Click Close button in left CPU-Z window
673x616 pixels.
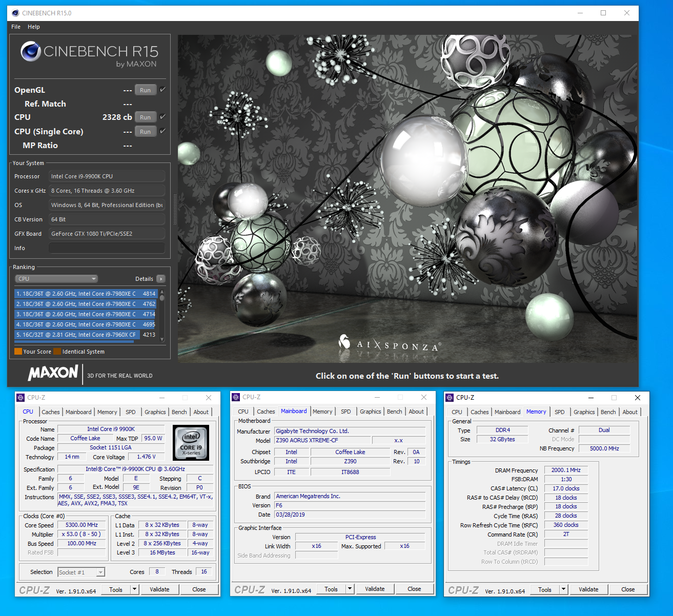coord(199,589)
